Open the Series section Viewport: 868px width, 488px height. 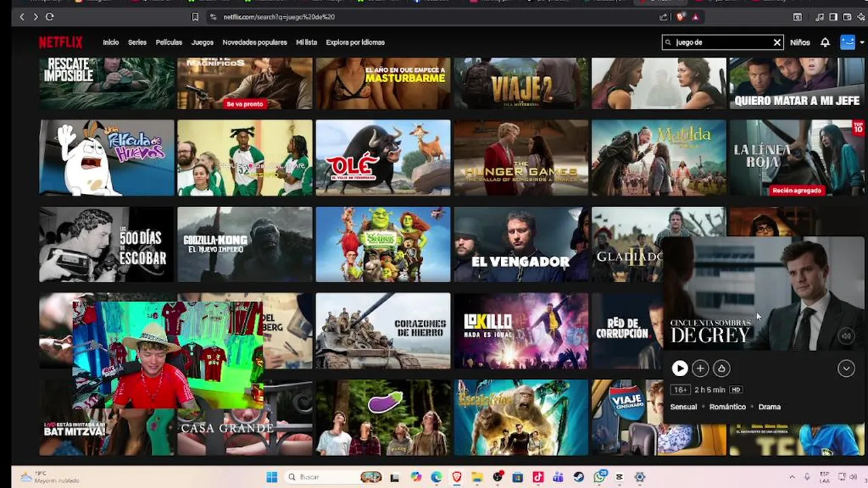pyautogui.click(x=137, y=42)
